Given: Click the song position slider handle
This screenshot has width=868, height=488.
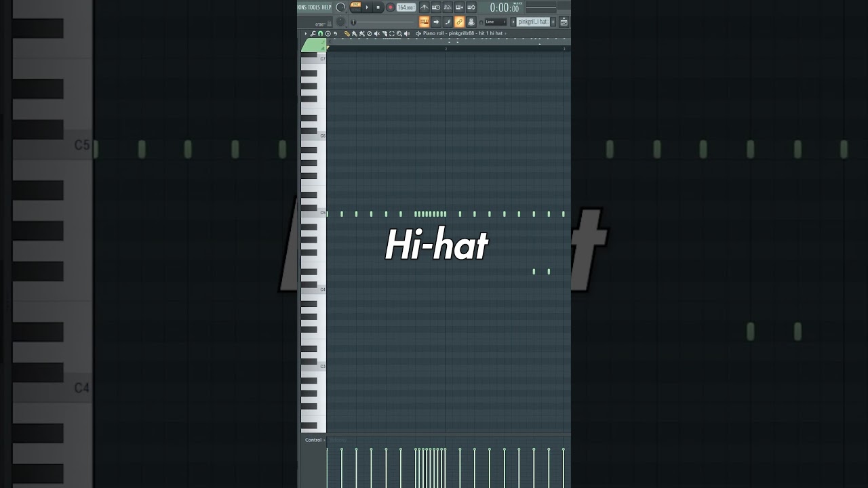Looking at the screenshot, I should pos(353,22).
